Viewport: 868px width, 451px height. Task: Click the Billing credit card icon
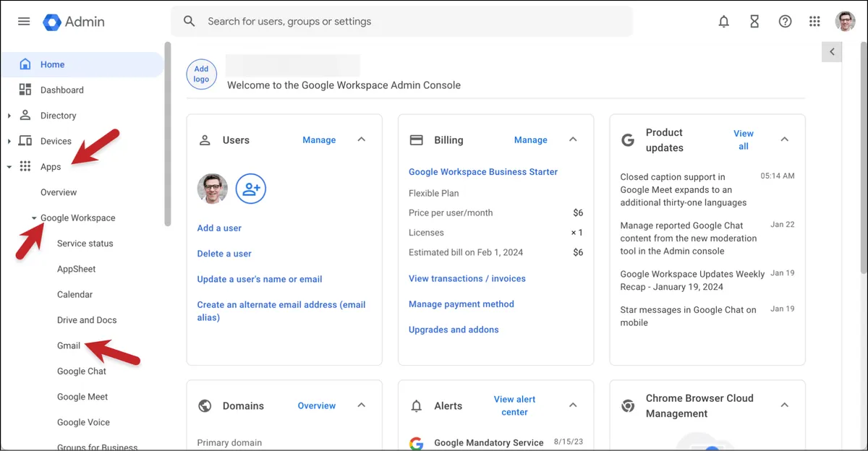point(417,140)
